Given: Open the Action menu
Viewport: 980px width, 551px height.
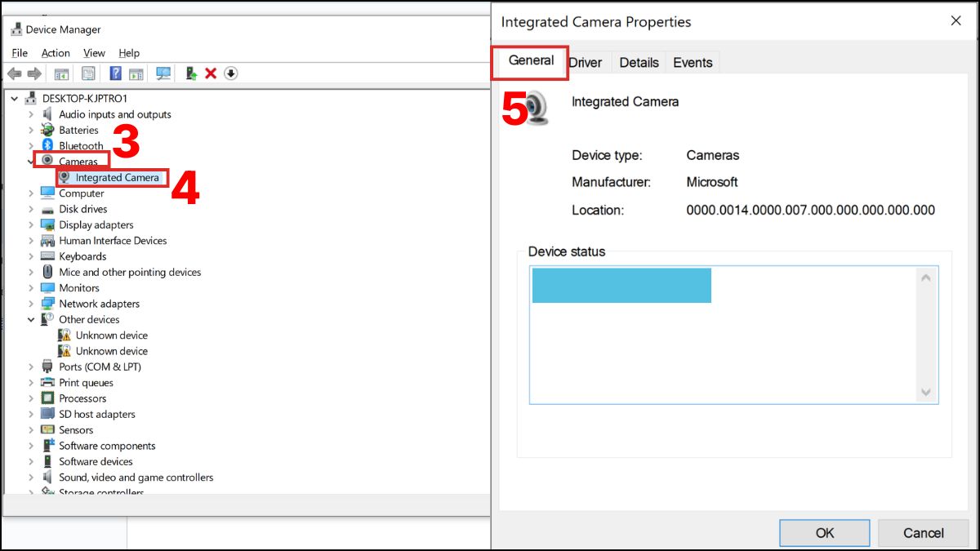Looking at the screenshot, I should coord(56,53).
